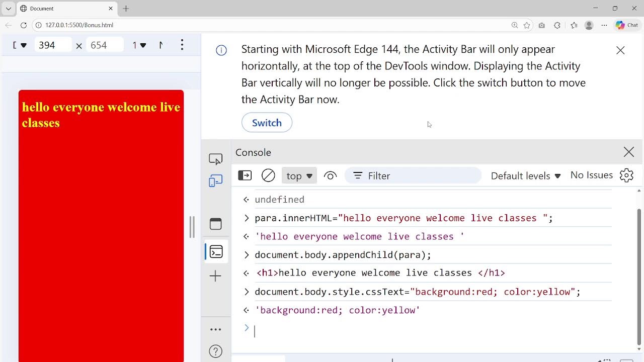Click the 'background:red; color:yellow' result line
This screenshot has height=362, width=644.
[x=337, y=310]
